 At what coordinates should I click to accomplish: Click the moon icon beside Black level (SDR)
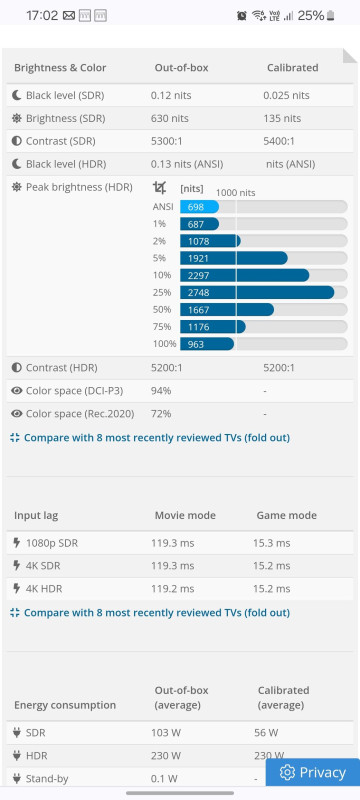pyautogui.click(x=17, y=95)
